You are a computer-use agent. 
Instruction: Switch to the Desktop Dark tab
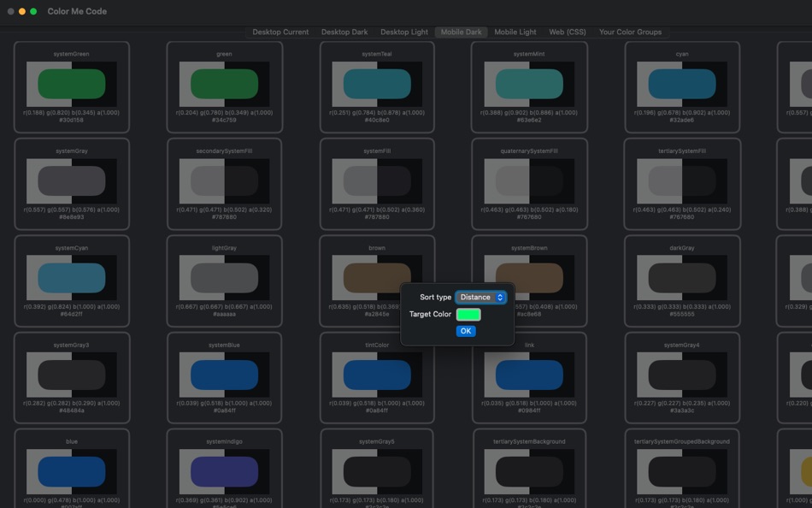[x=345, y=32]
